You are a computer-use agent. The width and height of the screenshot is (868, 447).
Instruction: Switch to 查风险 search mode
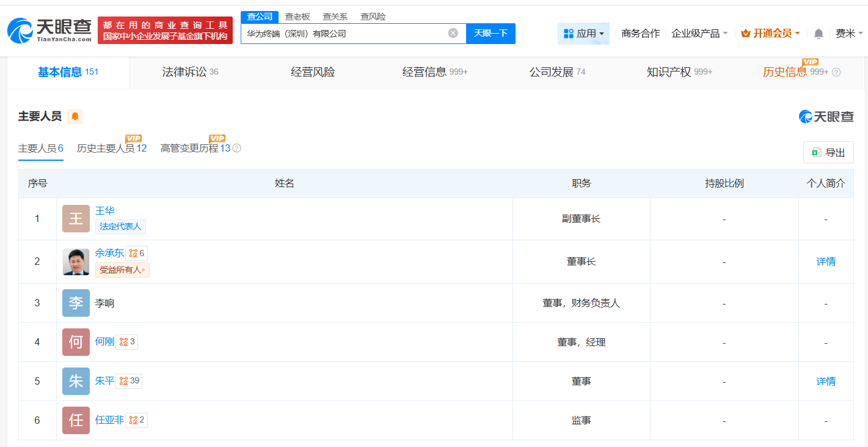tap(373, 17)
